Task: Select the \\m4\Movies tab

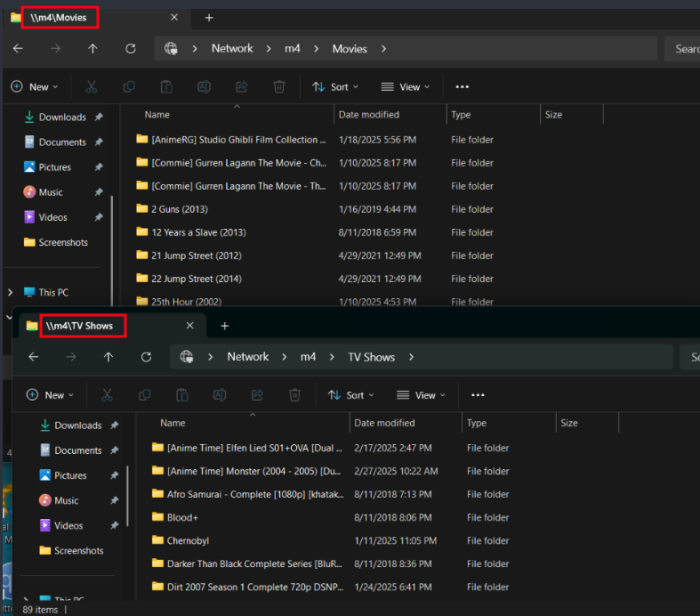Action: coord(59,18)
